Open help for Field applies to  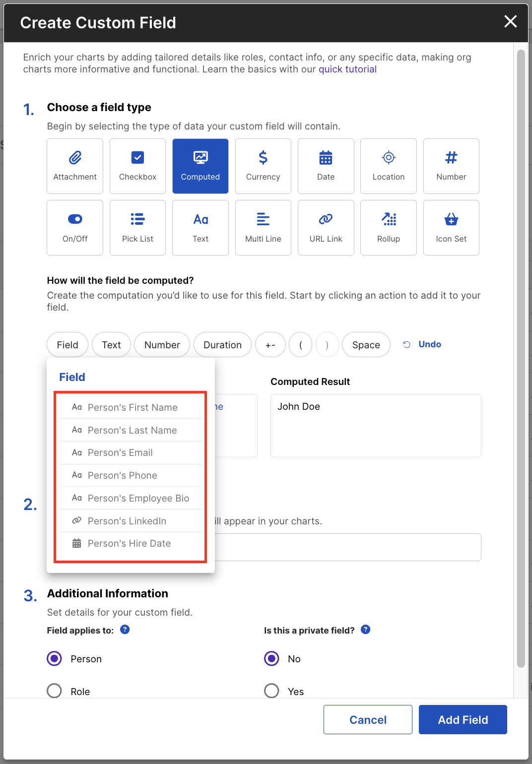125,630
